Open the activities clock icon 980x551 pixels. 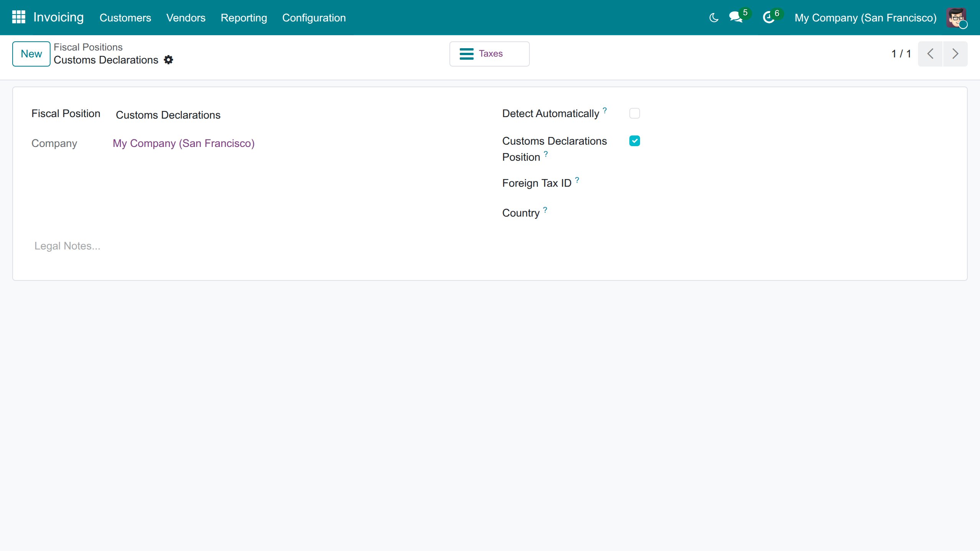pos(769,17)
